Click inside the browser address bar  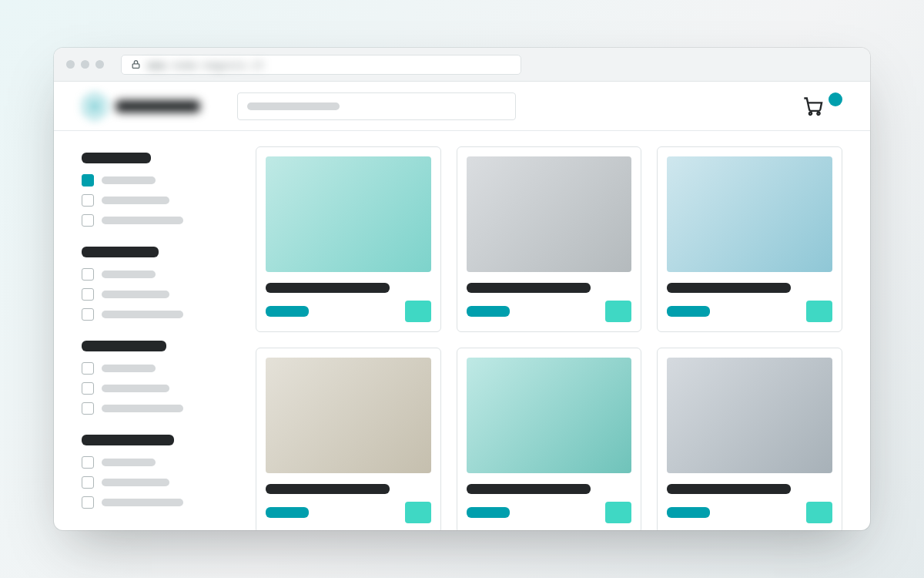point(321,65)
